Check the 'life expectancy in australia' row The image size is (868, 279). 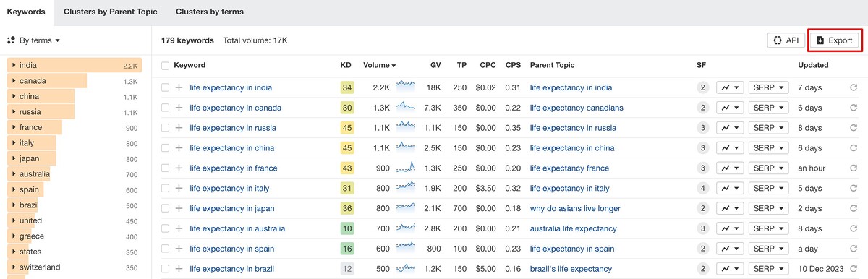pyautogui.click(x=166, y=228)
